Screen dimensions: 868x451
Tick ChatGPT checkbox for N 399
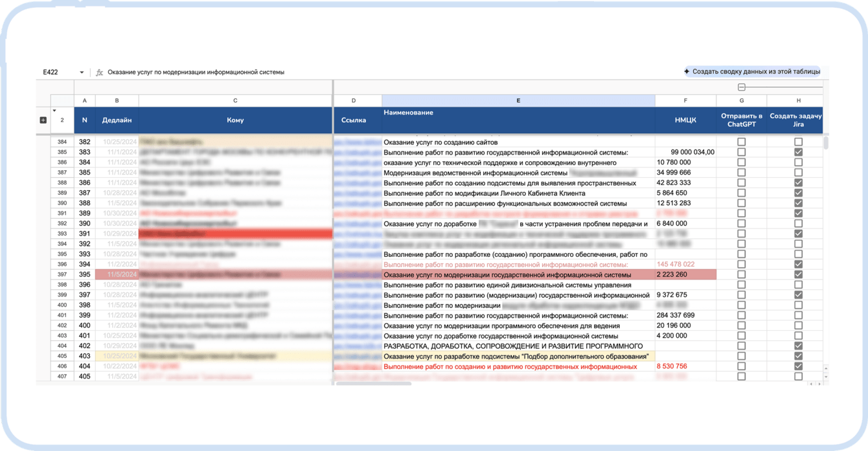point(742,315)
